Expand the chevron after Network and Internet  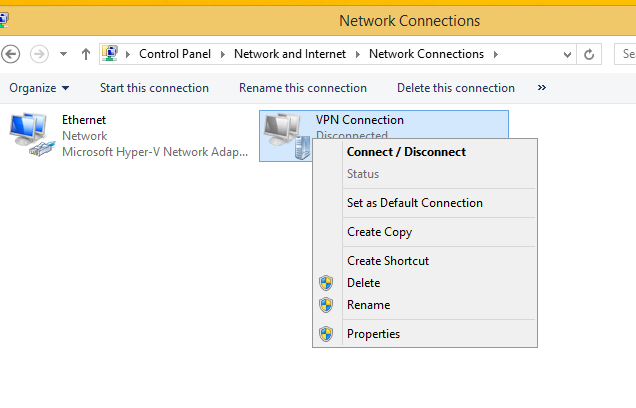click(x=358, y=54)
